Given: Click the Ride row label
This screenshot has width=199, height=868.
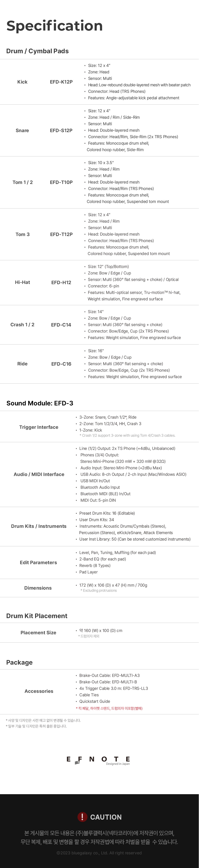Looking at the screenshot, I should (22, 364).
